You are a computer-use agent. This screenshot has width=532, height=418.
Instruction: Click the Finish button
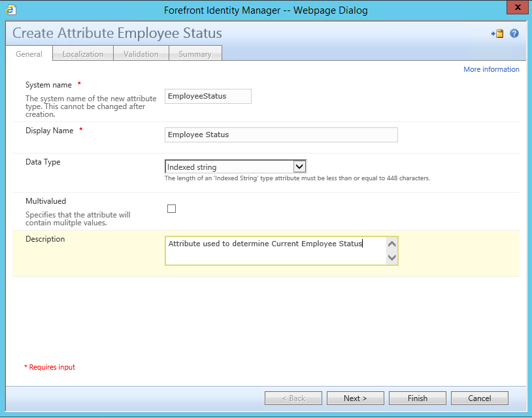click(418, 398)
